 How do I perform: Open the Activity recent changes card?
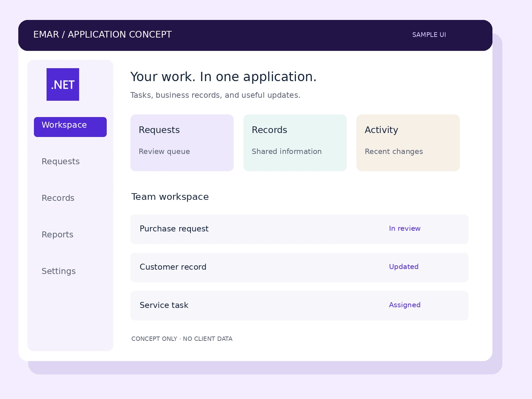coord(408,143)
